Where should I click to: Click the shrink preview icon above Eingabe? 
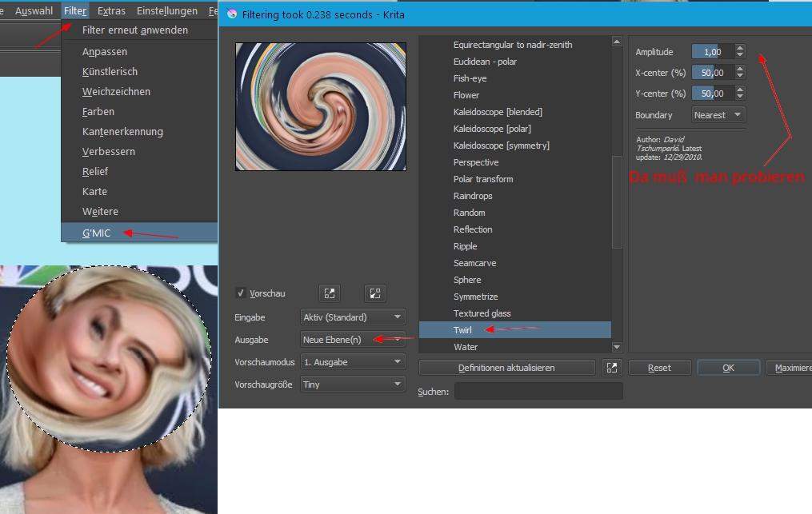click(374, 293)
